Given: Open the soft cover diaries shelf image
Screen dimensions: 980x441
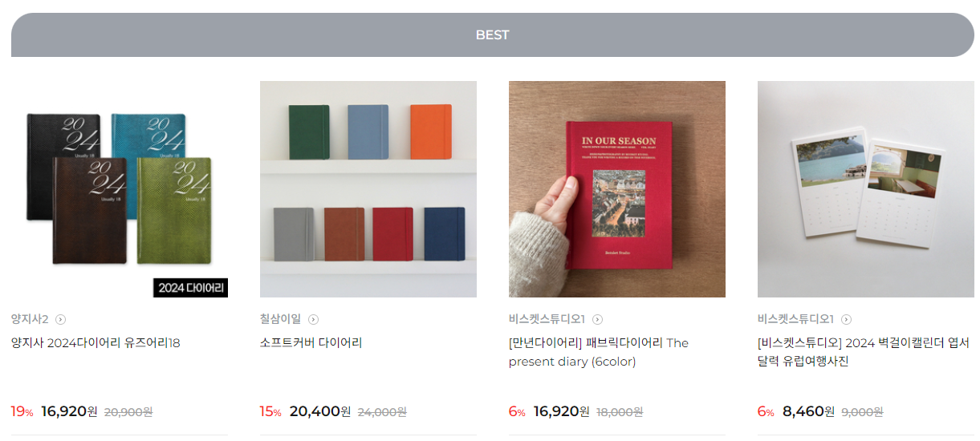Looking at the screenshot, I should click(x=368, y=189).
